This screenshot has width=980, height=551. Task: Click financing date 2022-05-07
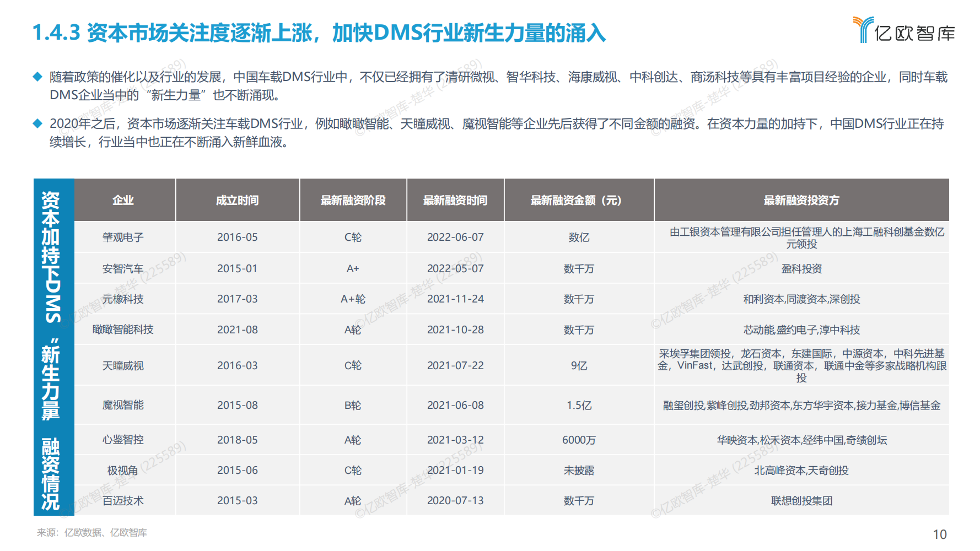pyautogui.click(x=455, y=268)
